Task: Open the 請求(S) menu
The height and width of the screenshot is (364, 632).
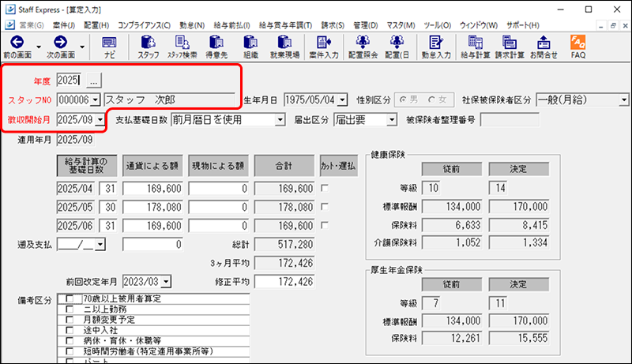Action: coord(333,25)
